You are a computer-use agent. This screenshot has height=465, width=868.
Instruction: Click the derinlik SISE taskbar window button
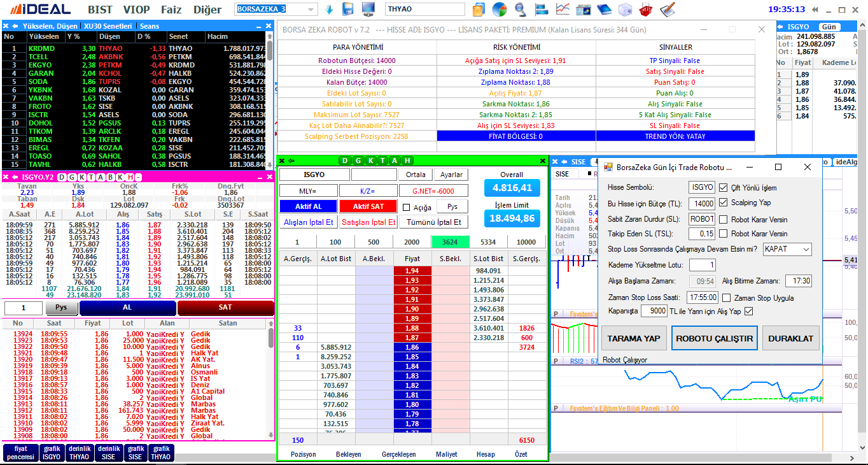(108, 453)
